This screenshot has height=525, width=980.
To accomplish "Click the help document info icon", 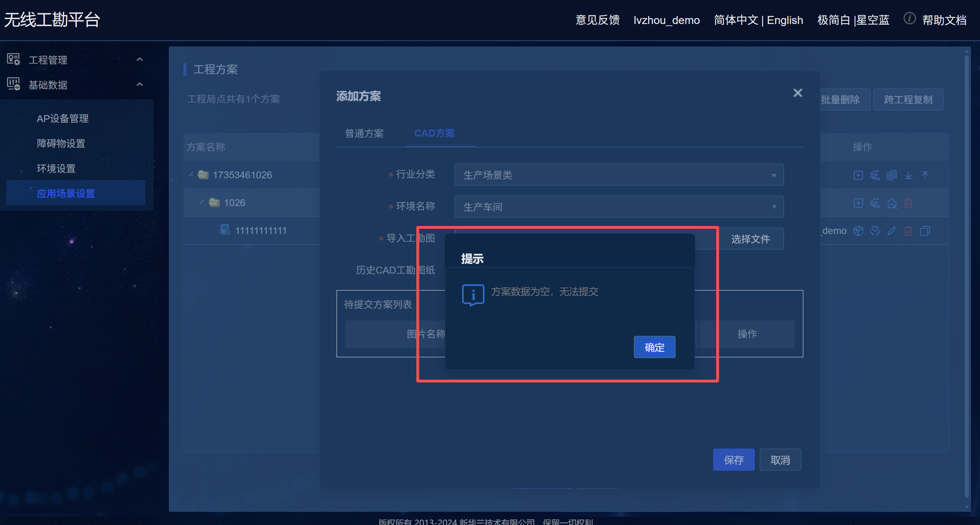I will pos(909,18).
